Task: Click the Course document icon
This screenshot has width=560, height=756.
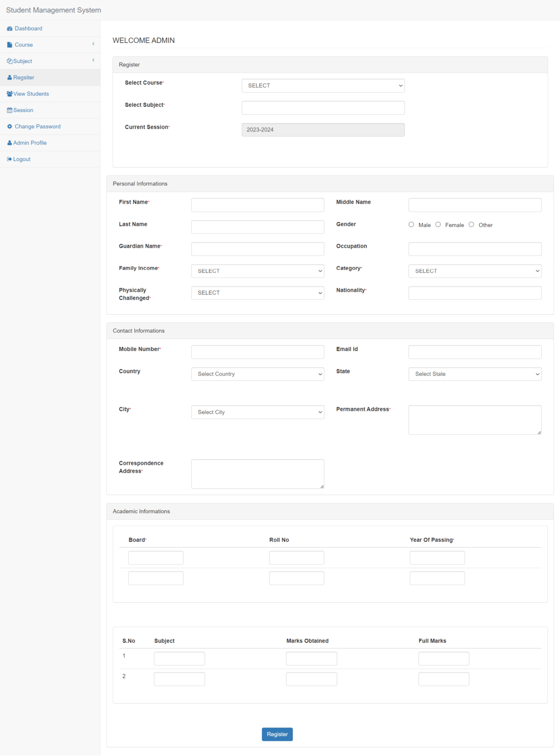Action: [10, 44]
